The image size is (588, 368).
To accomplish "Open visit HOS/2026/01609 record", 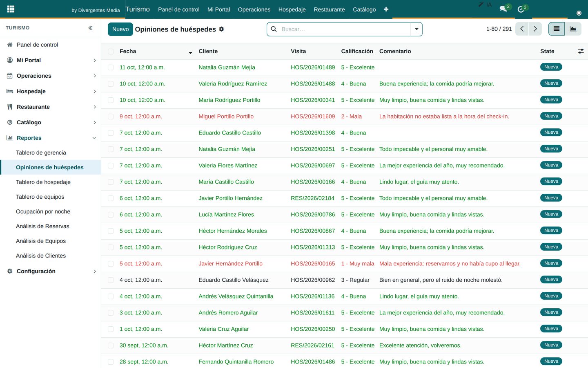I will [313, 117].
